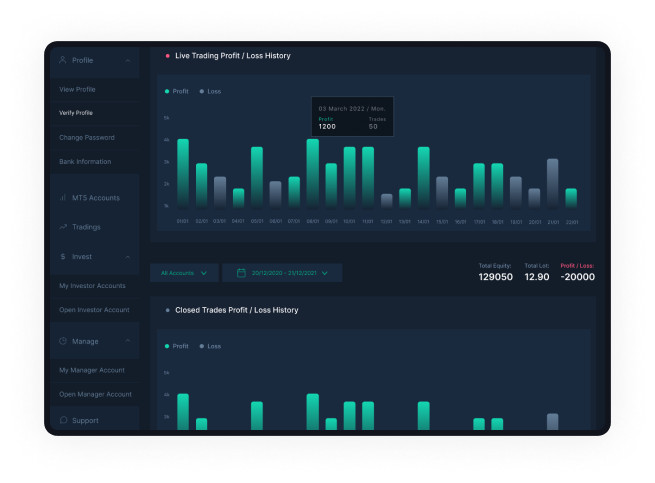Screen dimensions: 655x483
Task: Click the Manage pie chart icon
Action: click(x=63, y=341)
